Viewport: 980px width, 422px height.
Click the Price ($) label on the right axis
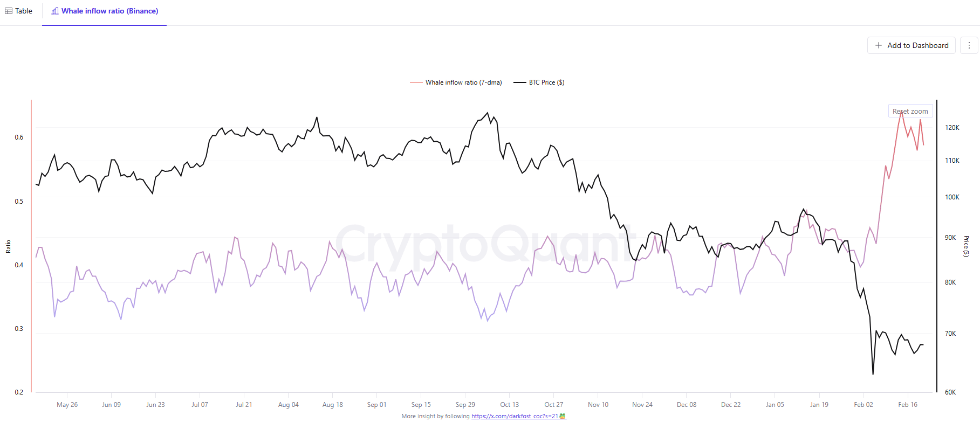click(x=966, y=245)
